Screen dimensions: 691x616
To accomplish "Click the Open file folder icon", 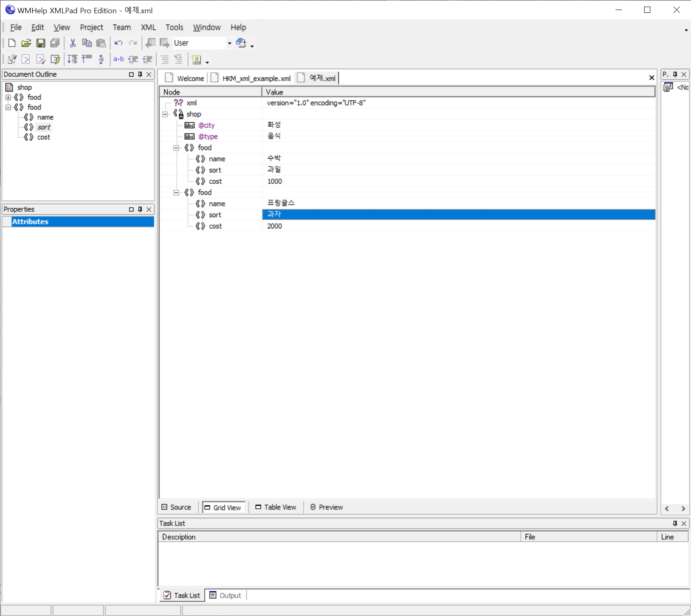I will point(26,43).
